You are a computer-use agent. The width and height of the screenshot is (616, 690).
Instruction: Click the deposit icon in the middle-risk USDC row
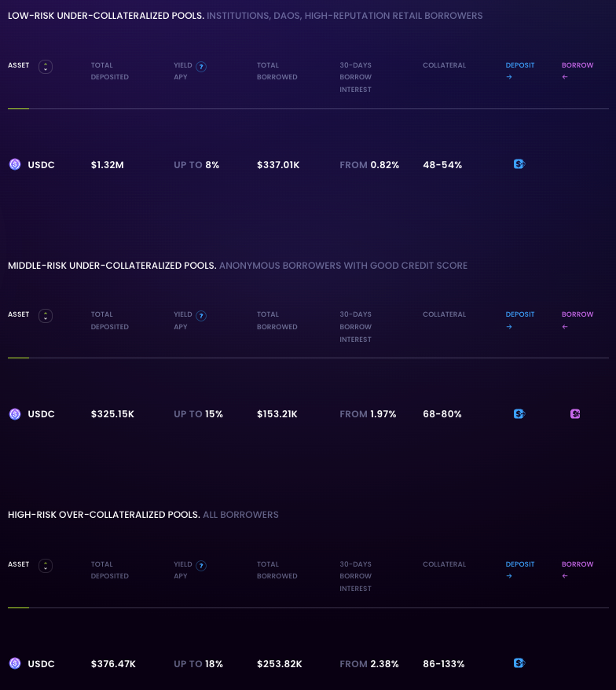point(519,413)
